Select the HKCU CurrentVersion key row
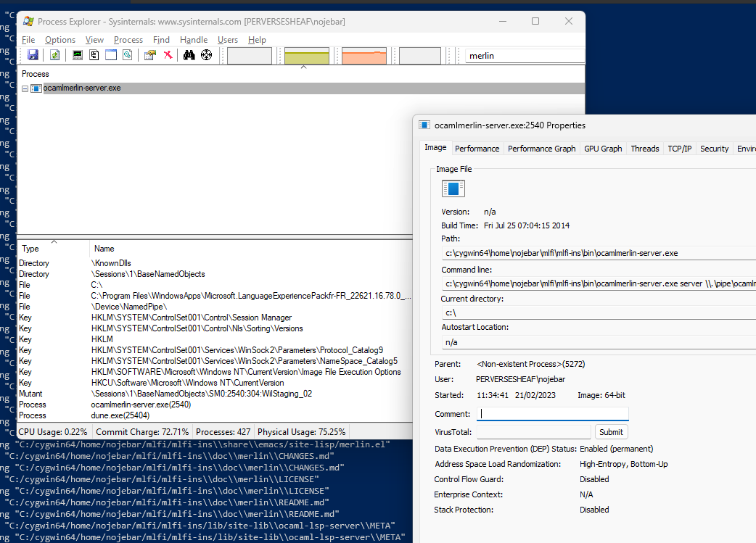 click(x=215, y=383)
